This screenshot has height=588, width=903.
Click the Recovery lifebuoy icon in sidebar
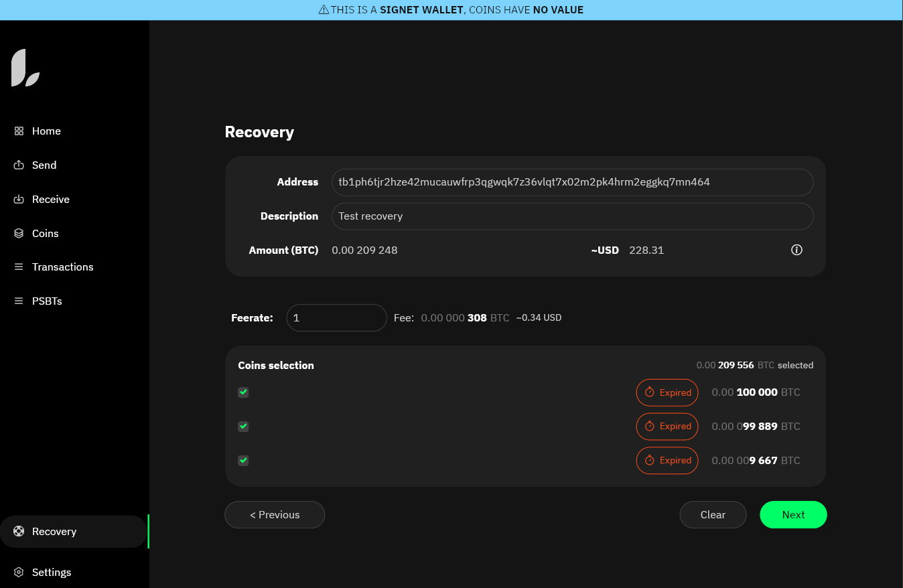pos(19,532)
